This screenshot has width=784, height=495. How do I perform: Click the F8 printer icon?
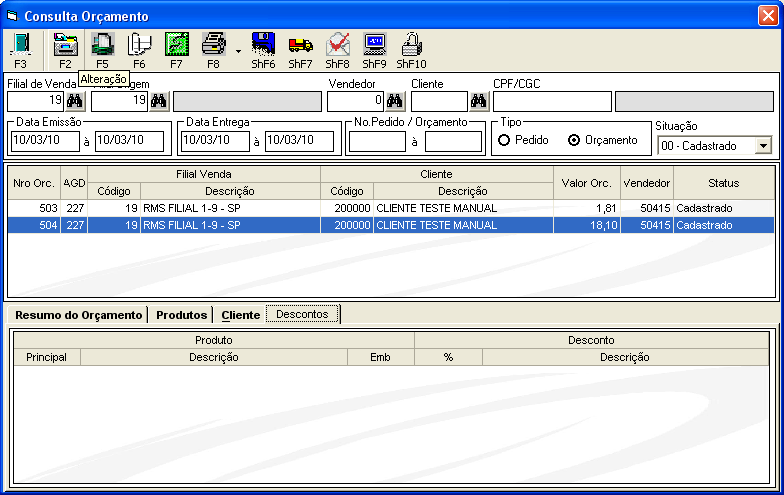coord(214,44)
